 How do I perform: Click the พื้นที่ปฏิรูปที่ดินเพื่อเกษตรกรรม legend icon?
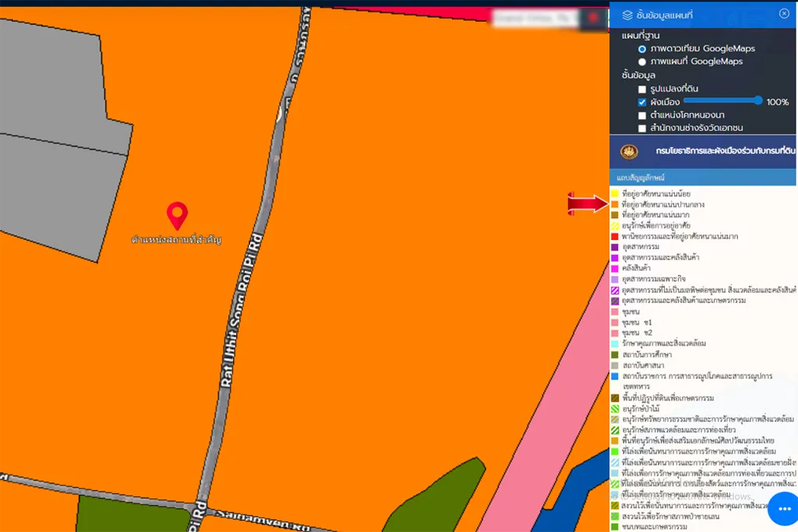pyautogui.click(x=615, y=398)
